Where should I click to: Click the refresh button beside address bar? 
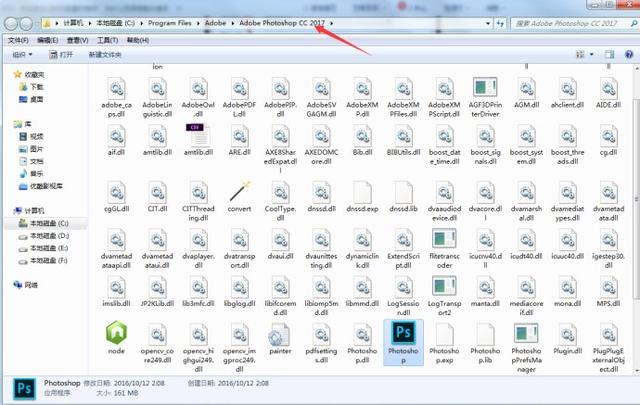[500, 24]
